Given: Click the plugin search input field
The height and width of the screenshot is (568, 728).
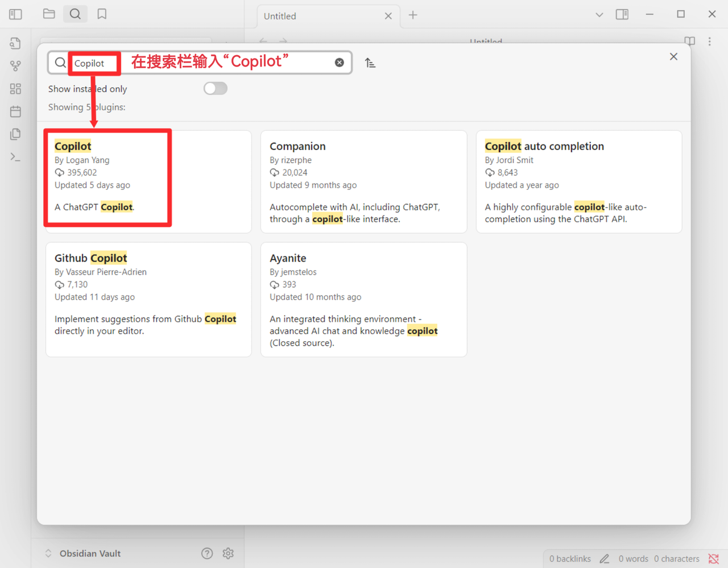Looking at the screenshot, I should click(x=200, y=63).
